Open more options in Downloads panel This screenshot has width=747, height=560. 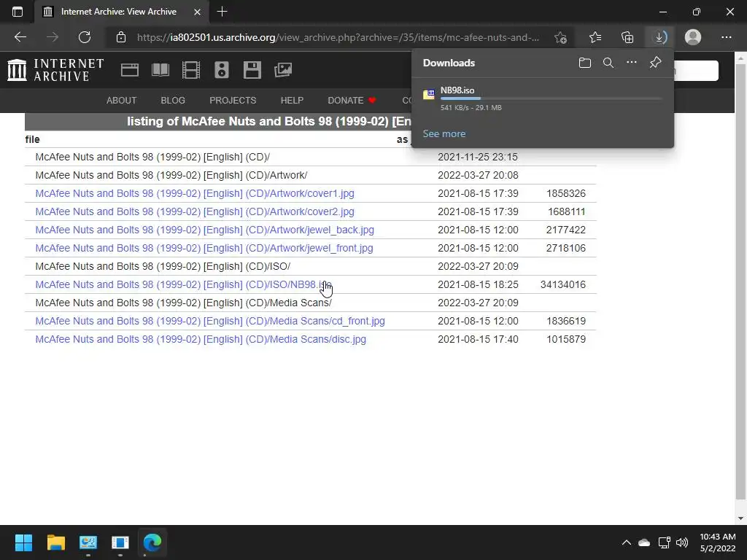632,63
